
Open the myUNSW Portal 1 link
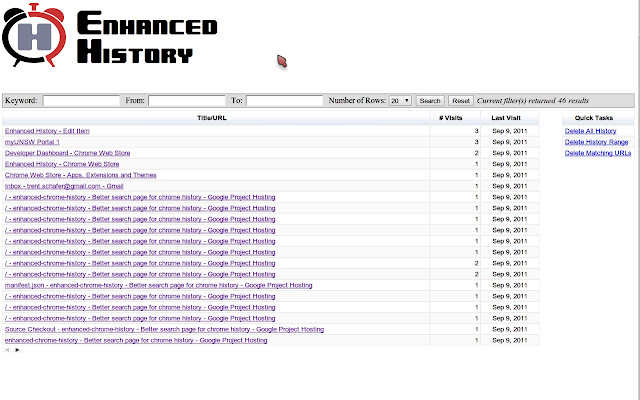tap(32, 142)
